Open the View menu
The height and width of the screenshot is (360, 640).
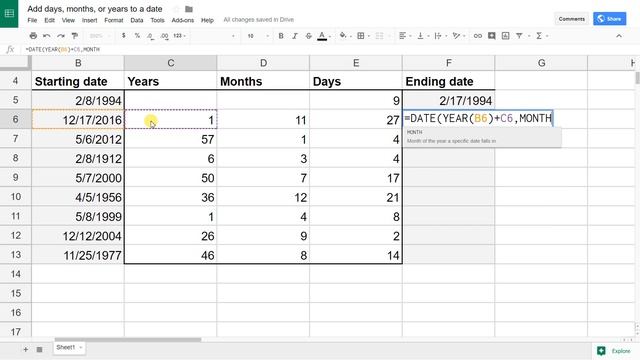(68, 20)
